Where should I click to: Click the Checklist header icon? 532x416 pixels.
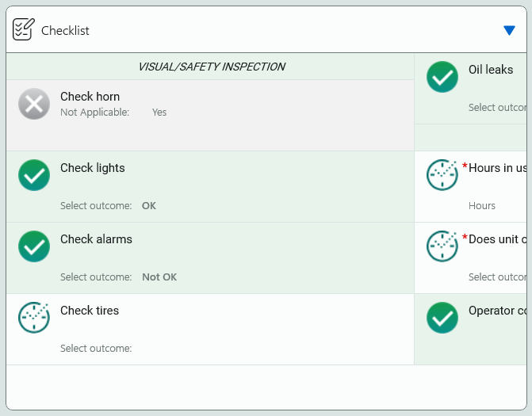(x=23, y=30)
